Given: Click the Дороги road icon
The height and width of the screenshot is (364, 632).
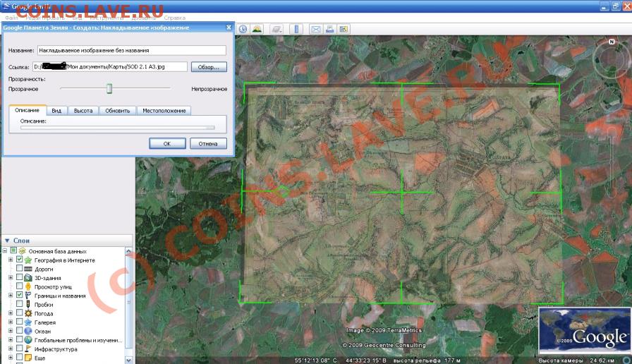Looking at the screenshot, I should point(28,269).
